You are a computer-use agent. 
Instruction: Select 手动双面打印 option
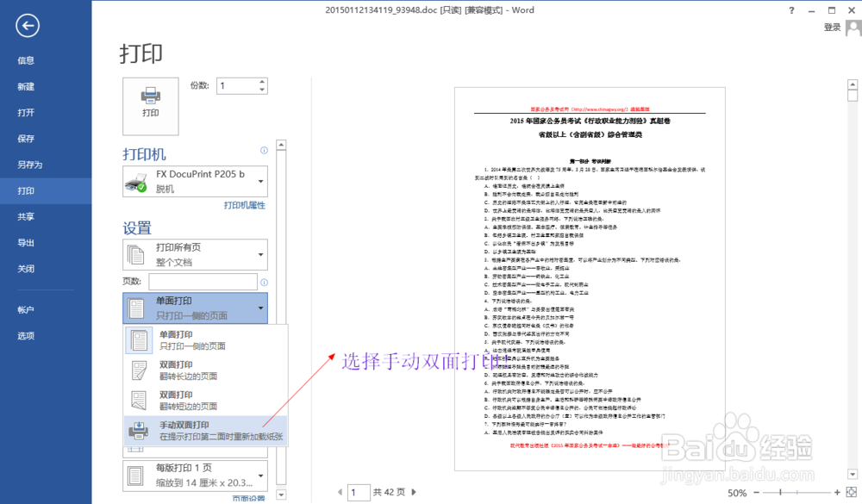(x=206, y=431)
